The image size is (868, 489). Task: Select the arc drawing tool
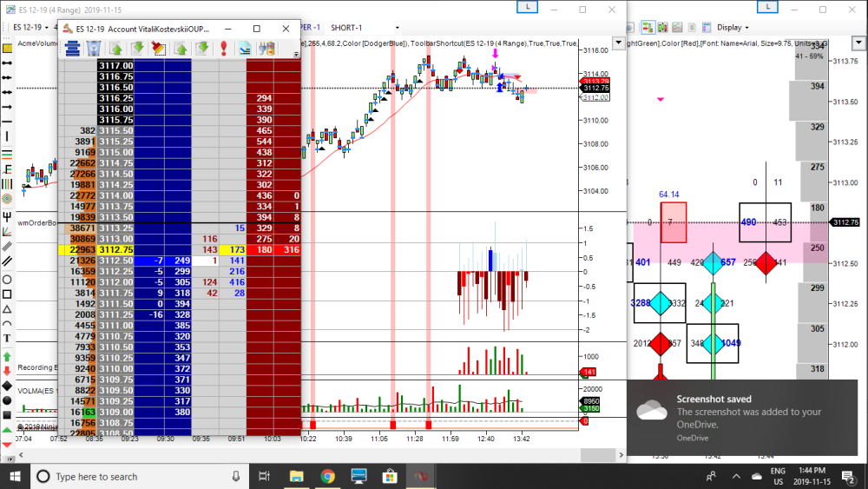point(7,323)
